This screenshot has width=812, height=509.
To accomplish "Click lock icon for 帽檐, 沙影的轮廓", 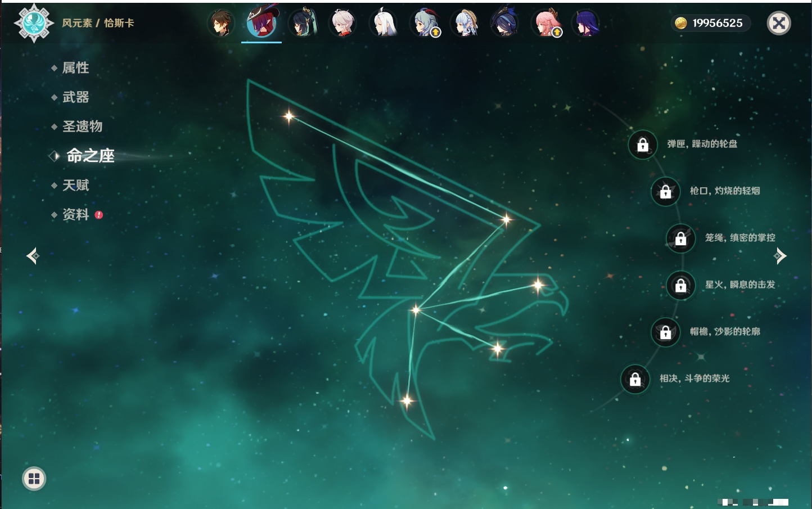I will 666,332.
